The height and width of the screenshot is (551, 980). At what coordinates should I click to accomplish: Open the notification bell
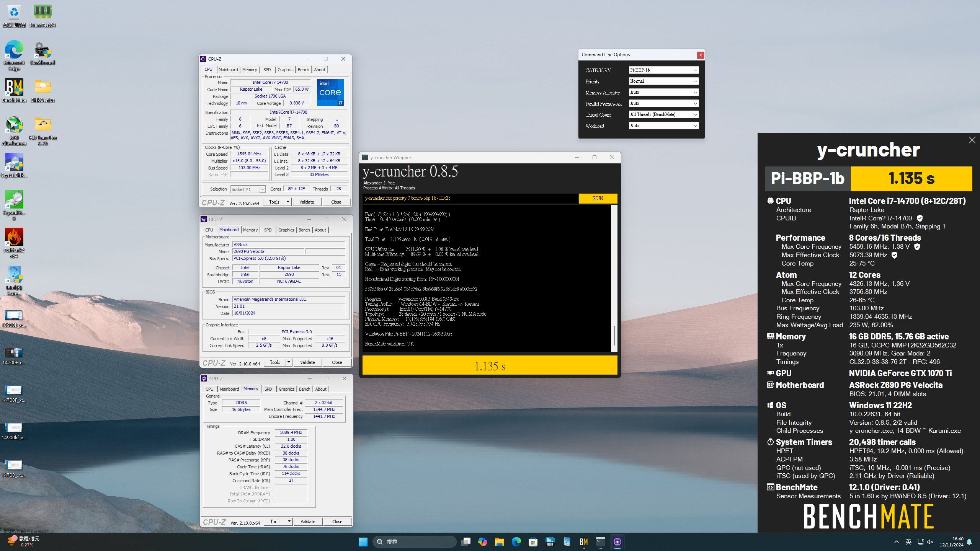[x=970, y=542]
